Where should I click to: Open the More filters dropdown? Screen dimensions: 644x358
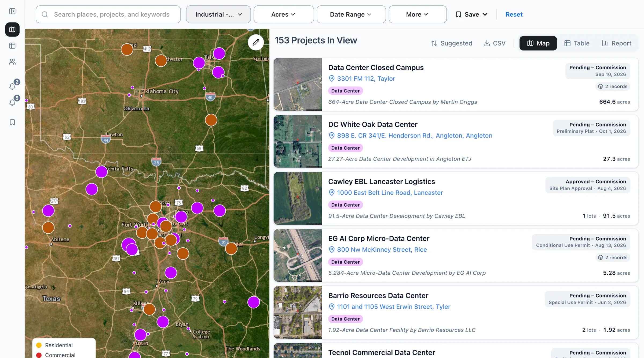(418, 14)
